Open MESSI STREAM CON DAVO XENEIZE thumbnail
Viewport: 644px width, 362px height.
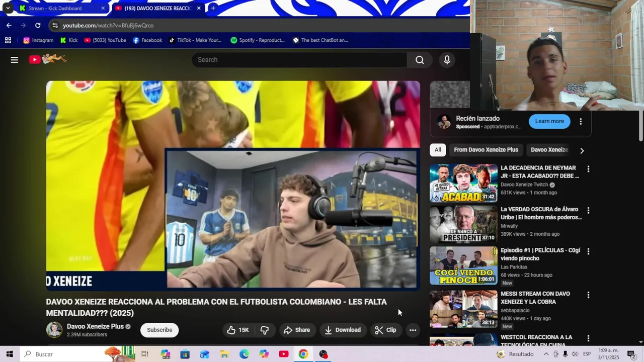[463, 309]
